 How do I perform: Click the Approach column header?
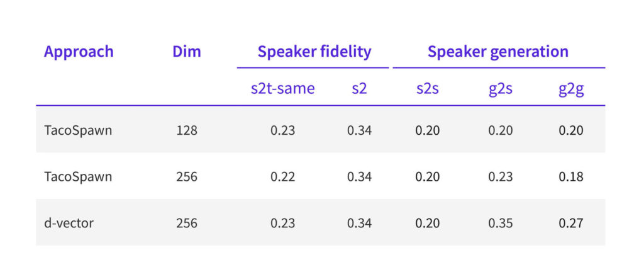point(79,52)
